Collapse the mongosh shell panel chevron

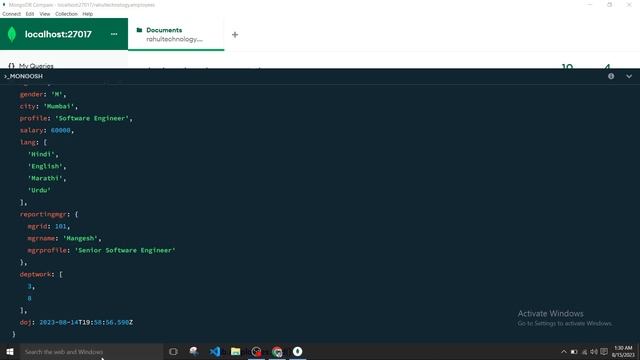[x=629, y=76]
